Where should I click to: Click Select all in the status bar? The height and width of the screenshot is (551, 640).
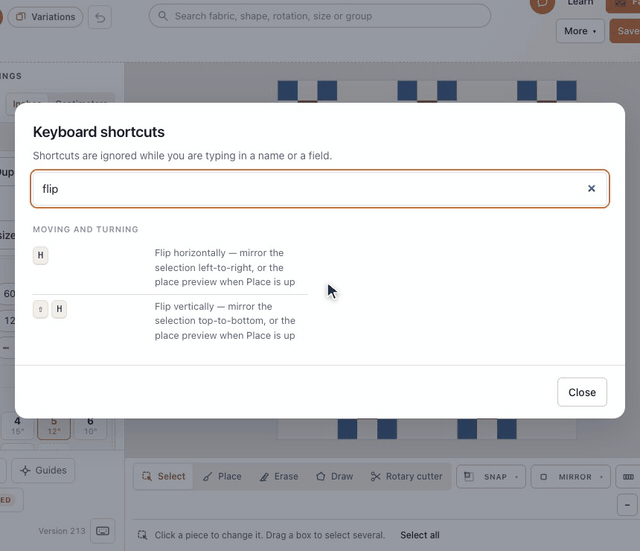420,535
